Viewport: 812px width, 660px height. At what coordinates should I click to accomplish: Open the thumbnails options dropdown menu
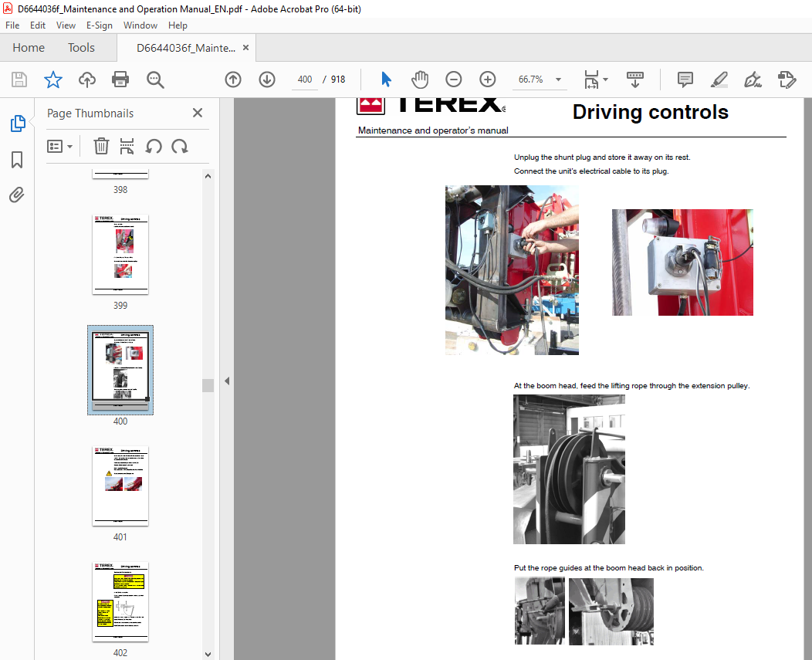[x=59, y=146]
